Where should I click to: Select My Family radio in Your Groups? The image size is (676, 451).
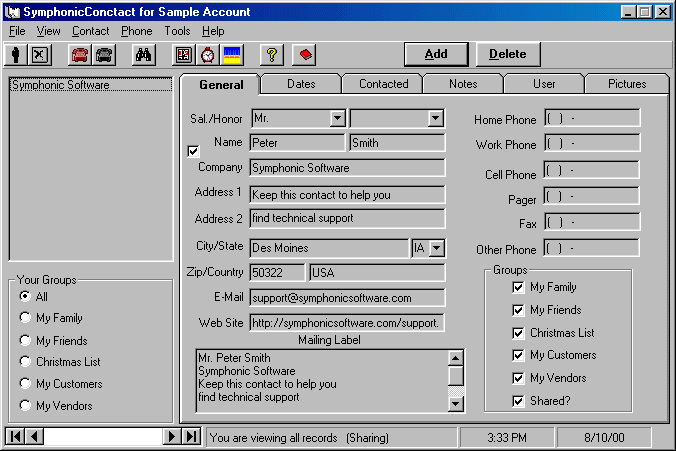click(25, 318)
